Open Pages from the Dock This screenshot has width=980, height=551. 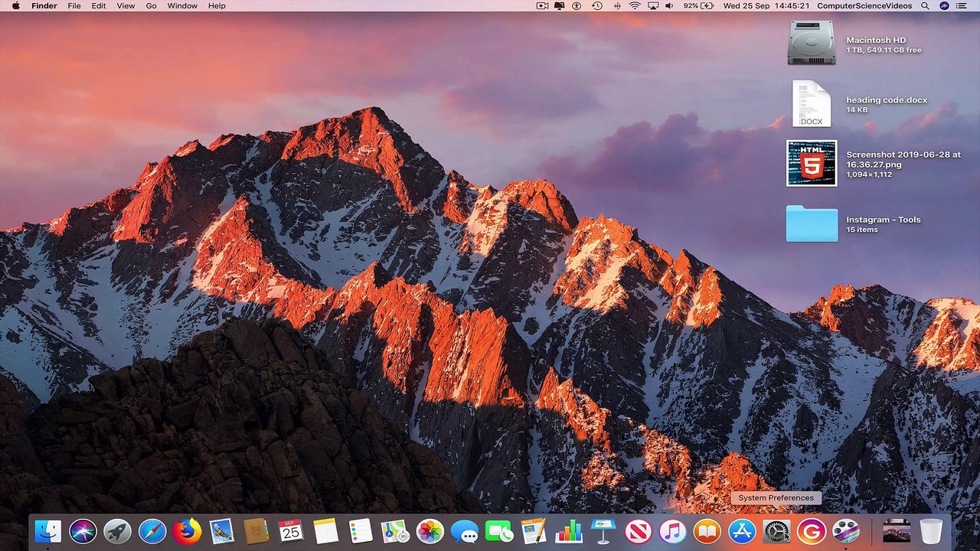pyautogui.click(x=534, y=531)
